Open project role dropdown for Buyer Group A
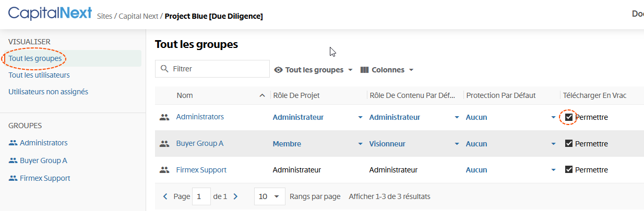644x211 pixels. tap(360, 144)
